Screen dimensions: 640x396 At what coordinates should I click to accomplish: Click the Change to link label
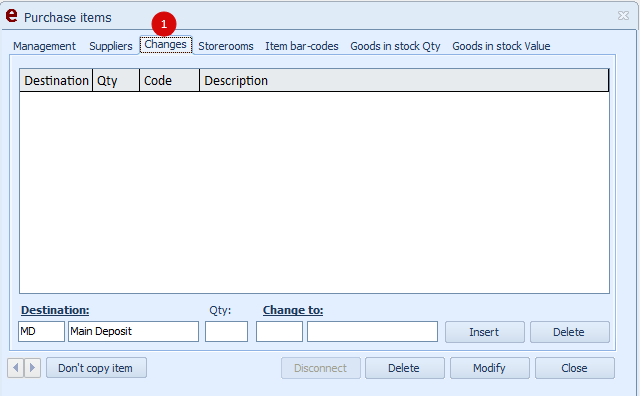(293, 310)
